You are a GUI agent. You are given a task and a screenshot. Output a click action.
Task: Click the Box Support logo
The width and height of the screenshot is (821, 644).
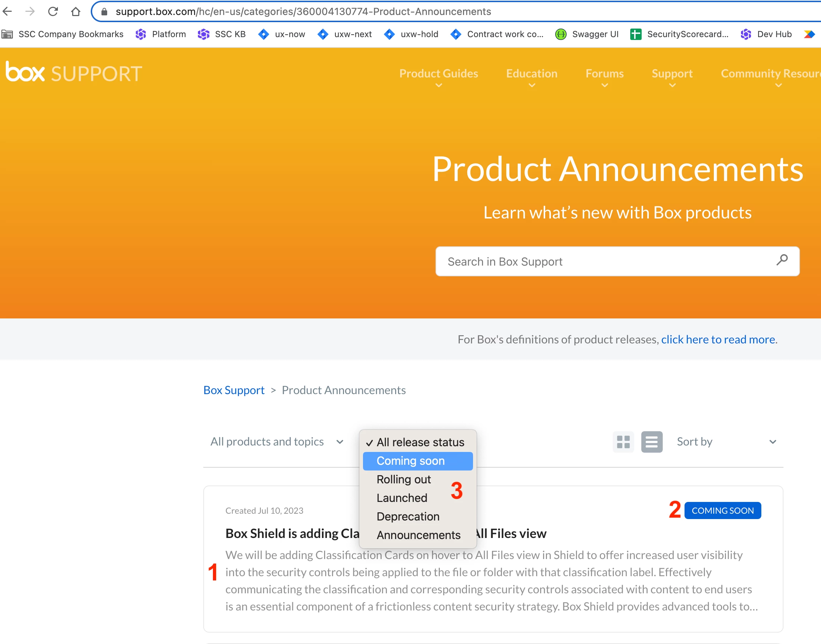click(74, 73)
